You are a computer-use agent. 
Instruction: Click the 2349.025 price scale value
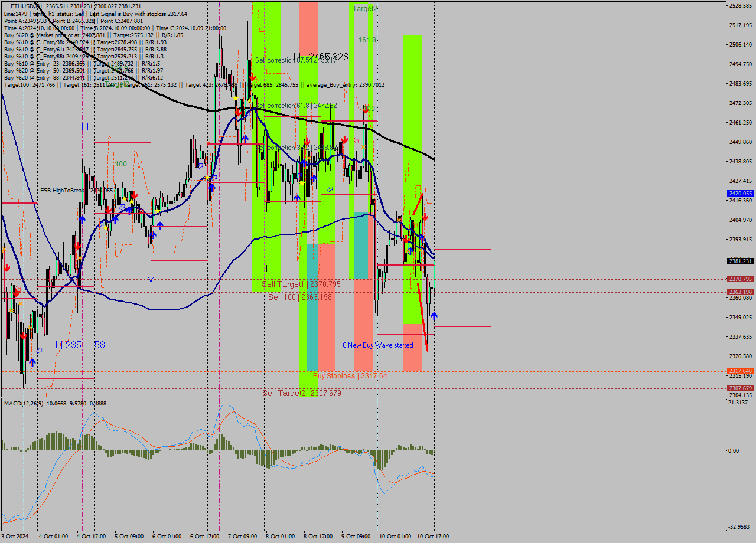[x=741, y=318]
